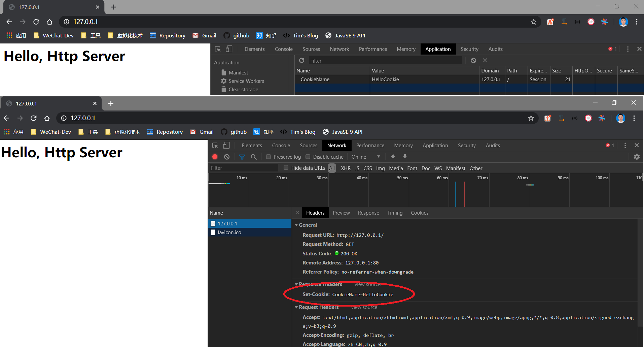This screenshot has width=644, height=347.
Task: Click the Network settings gear icon
Action: (637, 157)
